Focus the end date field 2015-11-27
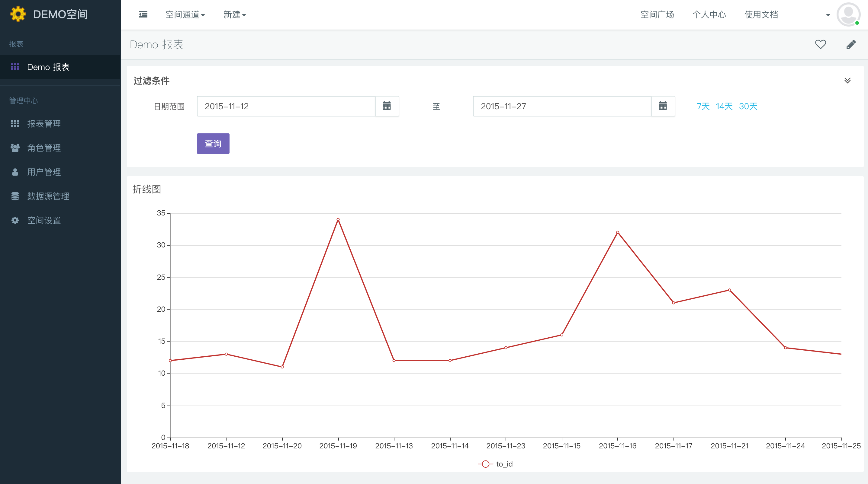Screen dimensions: 868x484 pyautogui.click(x=562, y=106)
